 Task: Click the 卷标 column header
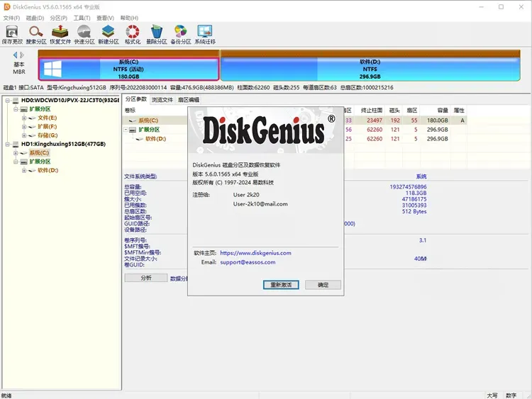(131, 111)
